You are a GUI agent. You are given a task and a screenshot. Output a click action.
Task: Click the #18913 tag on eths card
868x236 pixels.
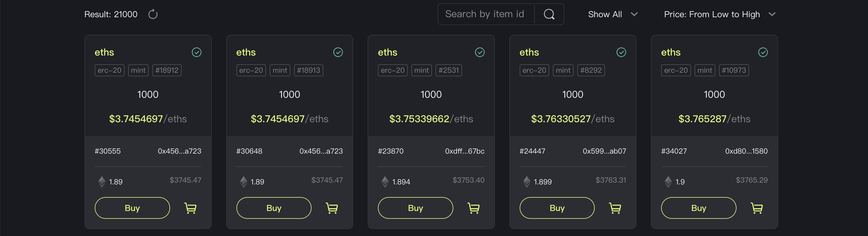308,70
